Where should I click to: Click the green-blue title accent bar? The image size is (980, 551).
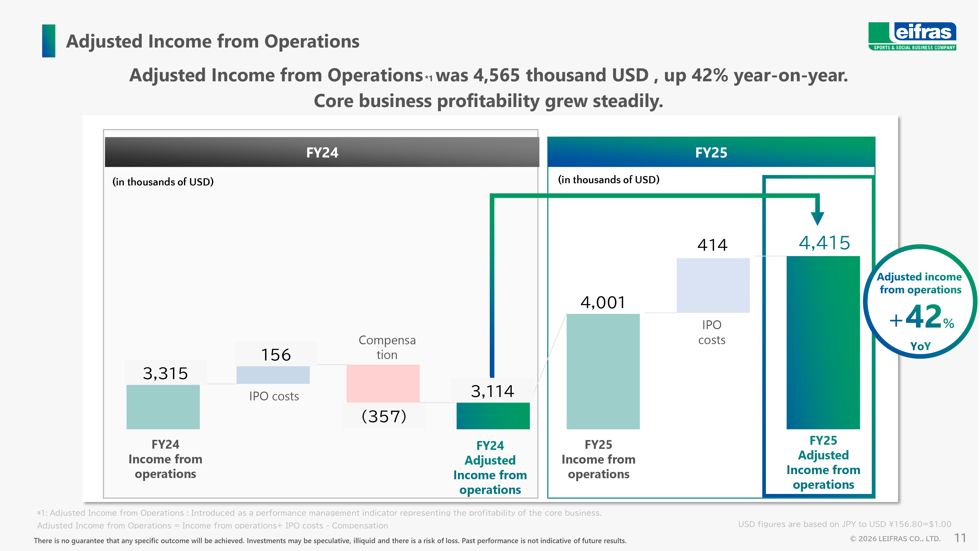pos(49,41)
